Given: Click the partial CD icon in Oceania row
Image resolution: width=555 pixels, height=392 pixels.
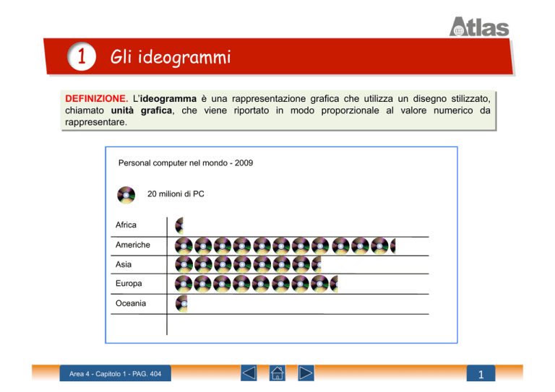Looking at the screenshot, I should pos(181,304).
